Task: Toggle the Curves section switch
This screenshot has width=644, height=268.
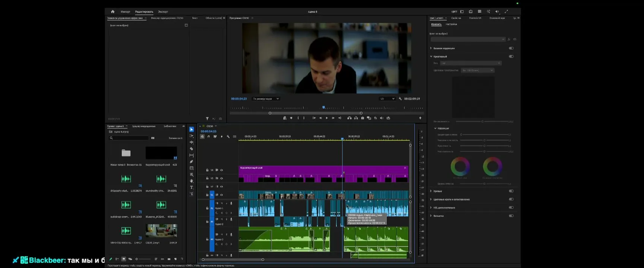Action: (x=511, y=191)
